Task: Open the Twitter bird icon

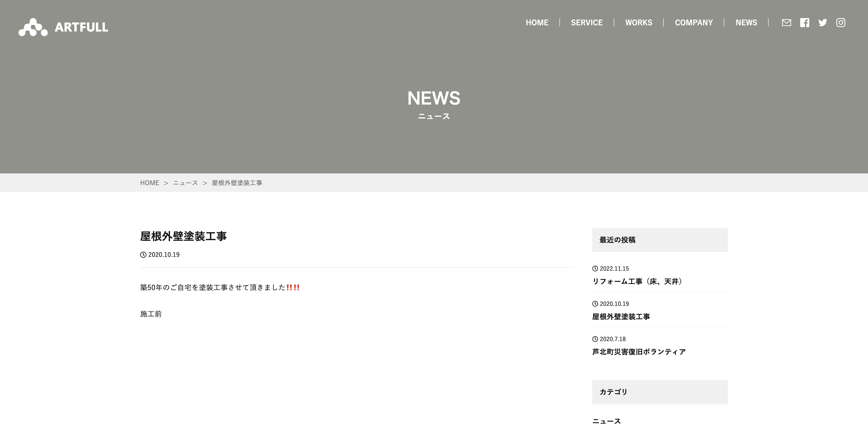Action: point(823,23)
